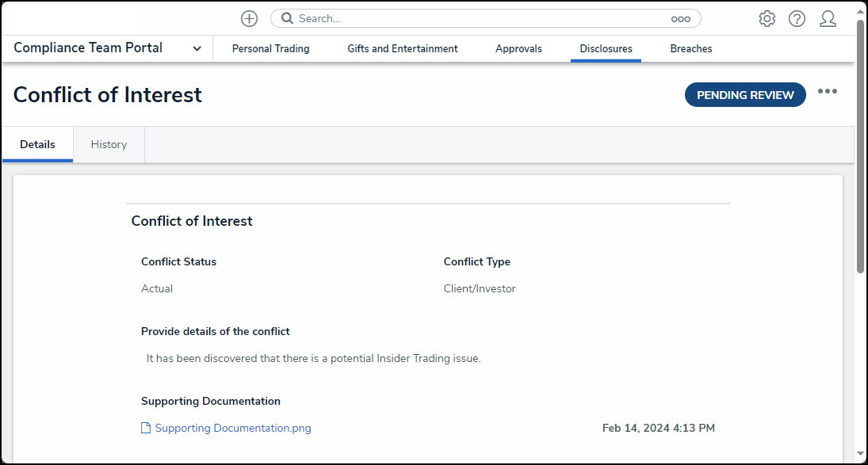This screenshot has height=465, width=868.
Task: Open the Supporting Documentation.png link
Action: (232, 429)
